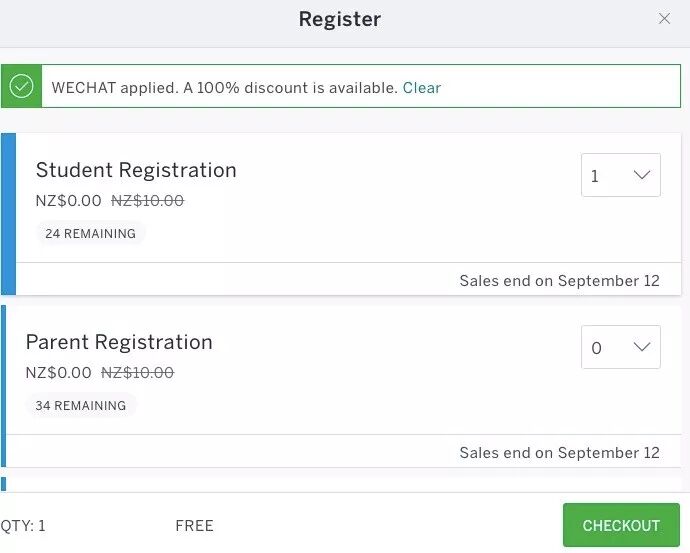Viewport: 690px width, 553px height.
Task: Click the WECHAT applied discount message
Action: click(224, 88)
